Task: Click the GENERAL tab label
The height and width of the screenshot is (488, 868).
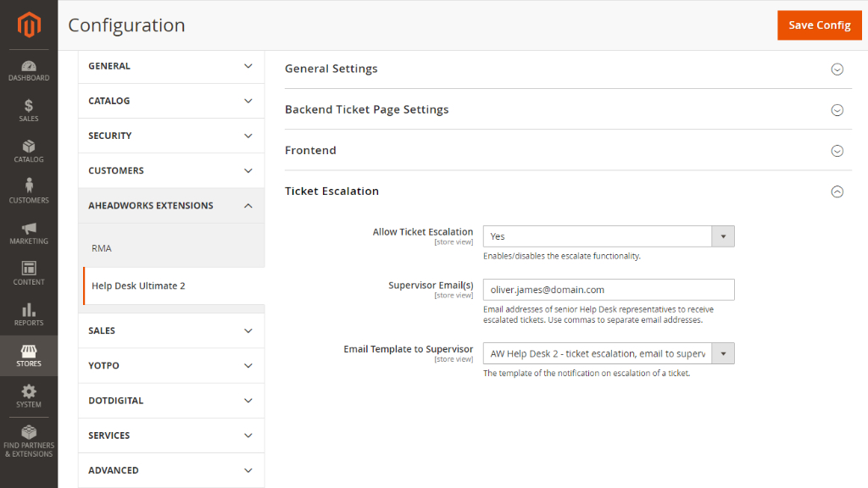Action: 109,66
